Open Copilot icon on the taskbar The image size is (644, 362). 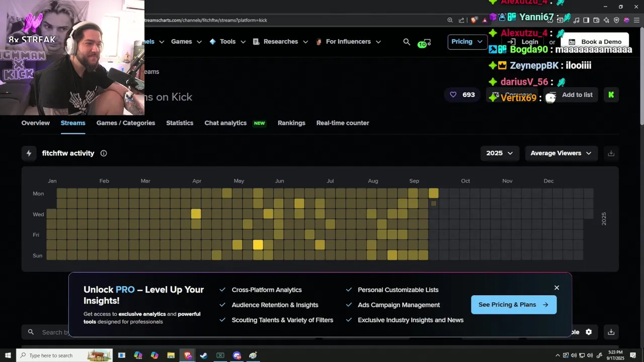click(154, 355)
